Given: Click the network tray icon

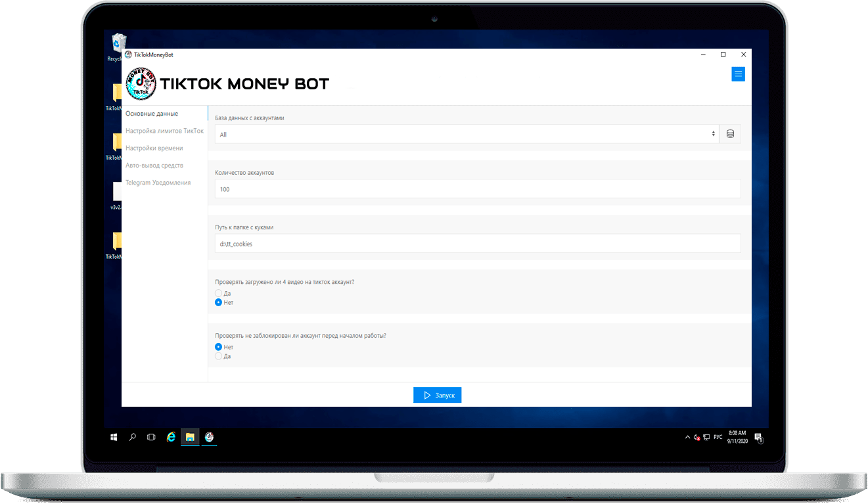Looking at the screenshot, I should pyautogui.click(x=706, y=437).
